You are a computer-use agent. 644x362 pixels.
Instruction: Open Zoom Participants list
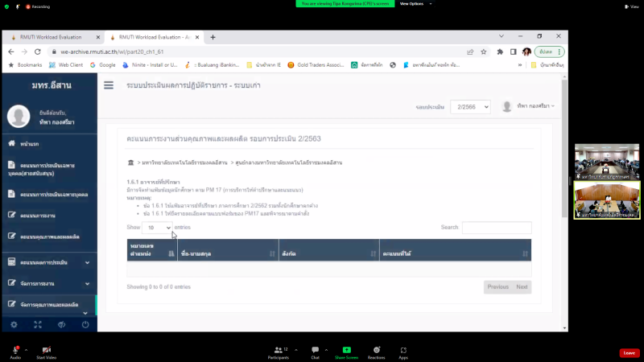(280, 352)
